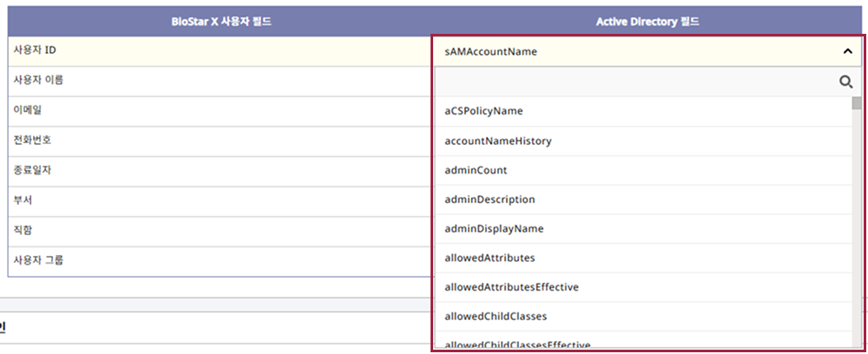Image resolution: width=868 pixels, height=354 pixels.
Task: Click the 이메일 field row
Action: point(217,110)
